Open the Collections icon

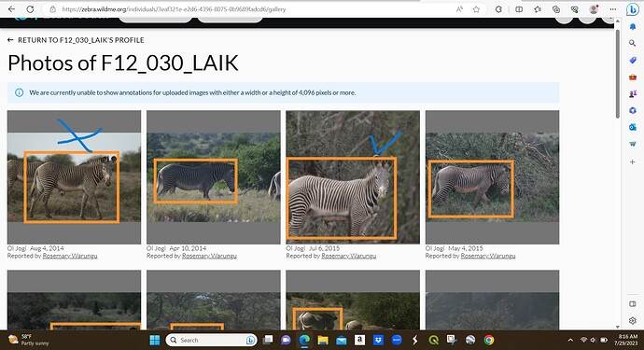(x=556, y=9)
